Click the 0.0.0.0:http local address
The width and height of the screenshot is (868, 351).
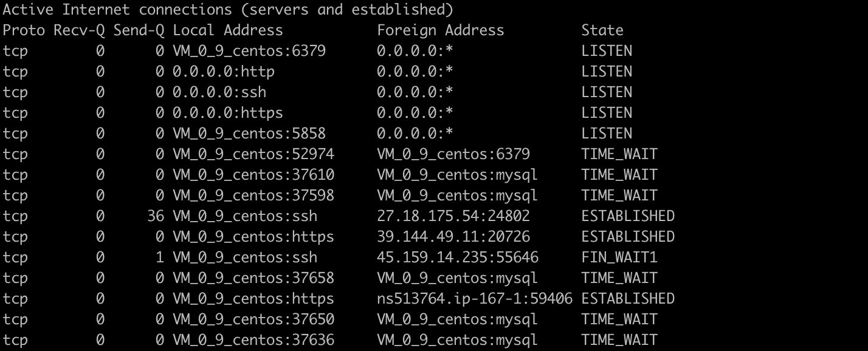click(x=223, y=72)
